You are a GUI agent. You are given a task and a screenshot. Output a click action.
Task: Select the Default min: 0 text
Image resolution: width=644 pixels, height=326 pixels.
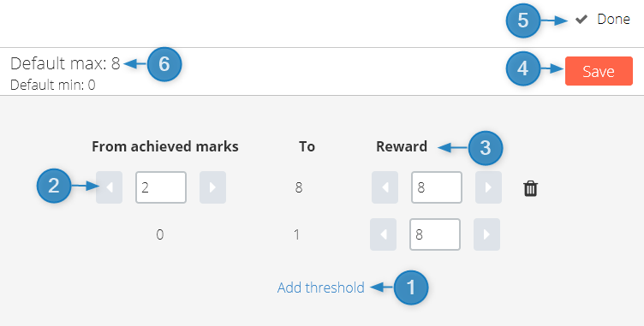tap(52, 85)
